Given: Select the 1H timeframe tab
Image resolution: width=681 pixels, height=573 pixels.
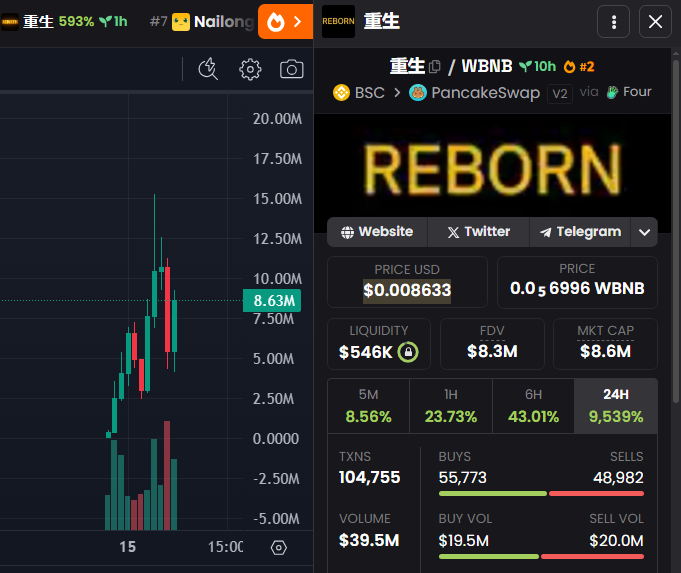Looking at the screenshot, I should [x=451, y=406].
